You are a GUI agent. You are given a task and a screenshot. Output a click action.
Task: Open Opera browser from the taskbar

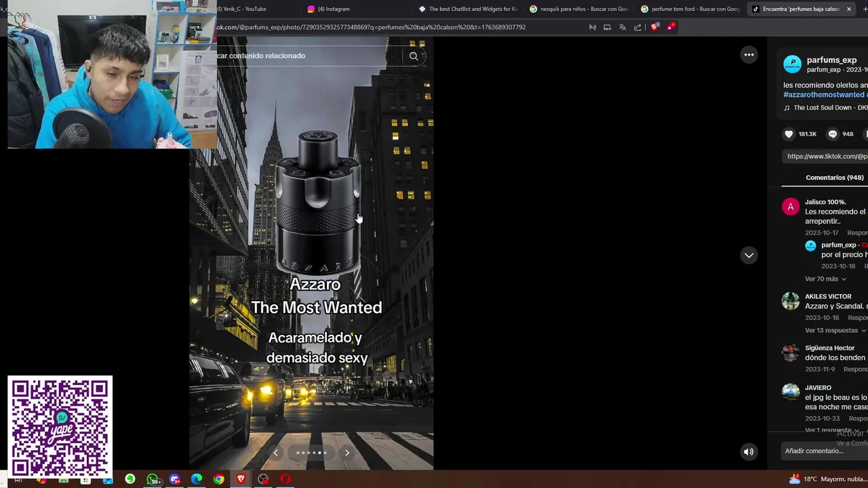285,479
